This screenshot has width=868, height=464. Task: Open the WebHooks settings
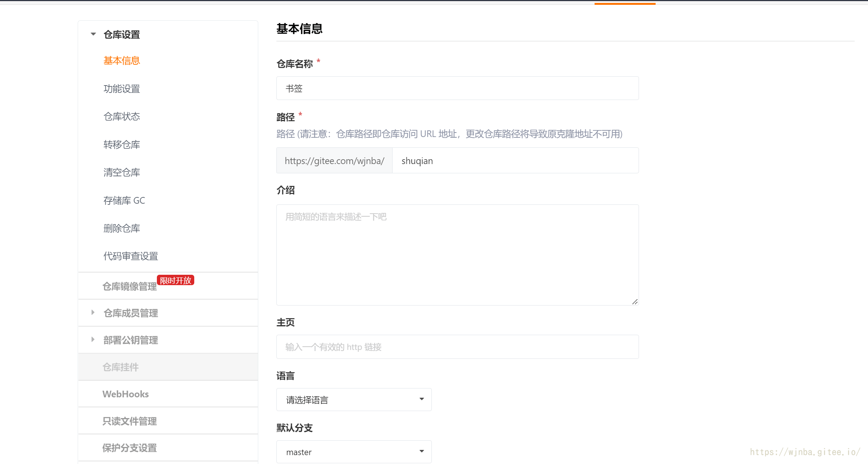point(125,394)
